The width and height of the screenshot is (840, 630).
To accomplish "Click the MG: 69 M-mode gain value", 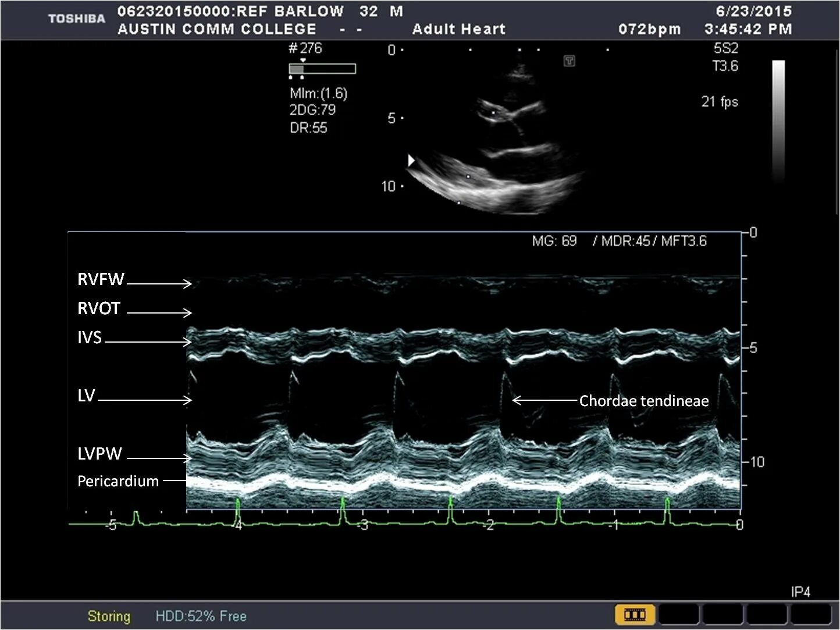I will [554, 241].
